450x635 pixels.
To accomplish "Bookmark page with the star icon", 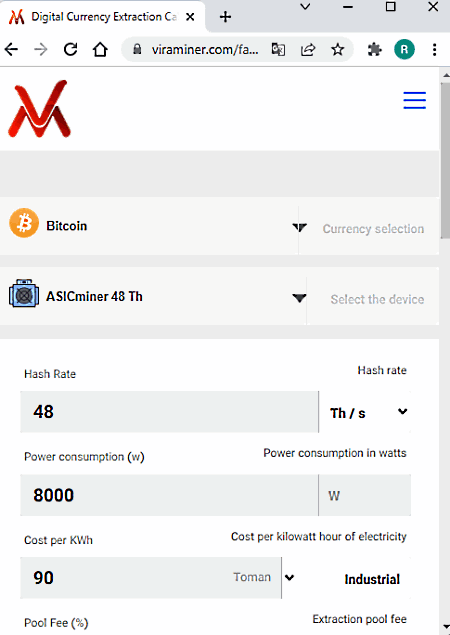I will point(337,50).
